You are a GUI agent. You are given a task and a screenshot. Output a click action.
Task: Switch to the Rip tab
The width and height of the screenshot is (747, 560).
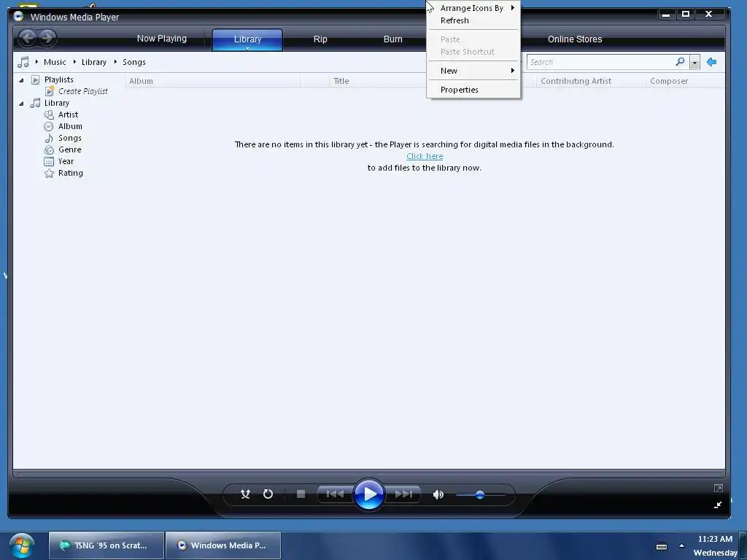pyautogui.click(x=320, y=39)
